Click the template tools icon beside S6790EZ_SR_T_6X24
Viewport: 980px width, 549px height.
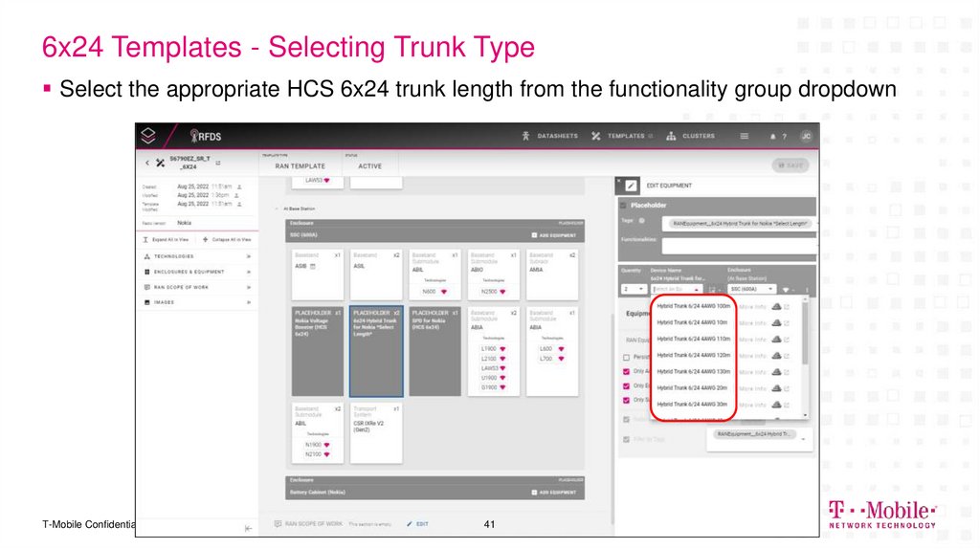161,163
